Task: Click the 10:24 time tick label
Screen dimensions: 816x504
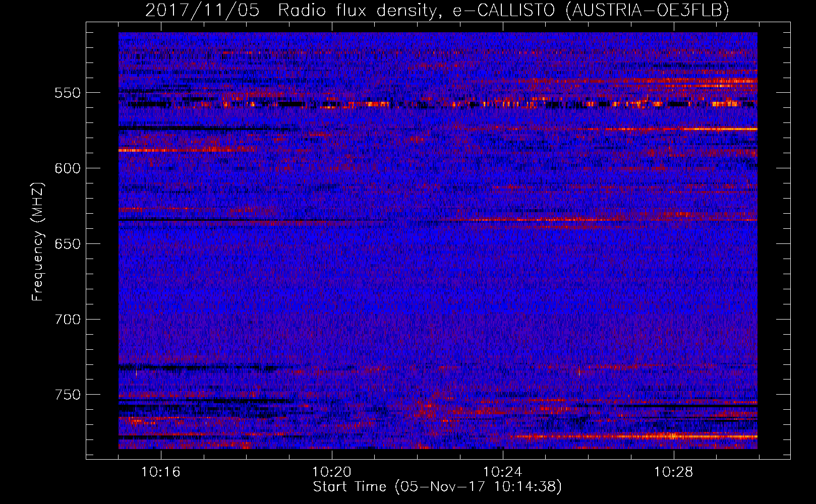Action: click(503, 472)
